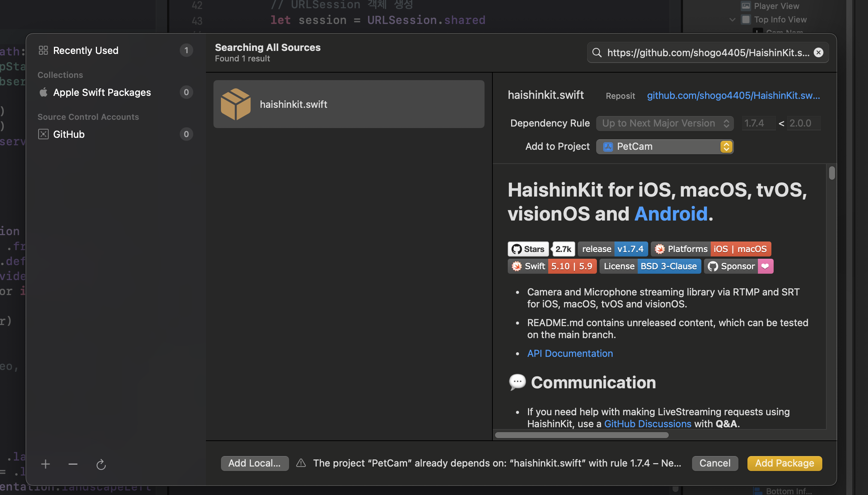Image resolution: width=868 pixels, height=495 pixels.
Task: Click the Add Local... button
Action: click(254, 463)
